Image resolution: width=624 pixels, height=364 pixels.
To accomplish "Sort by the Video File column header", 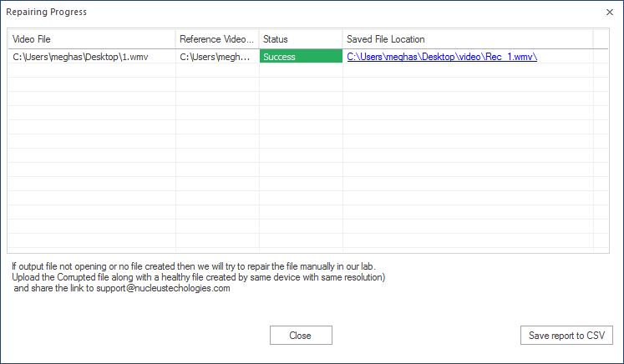I will 92,39.
